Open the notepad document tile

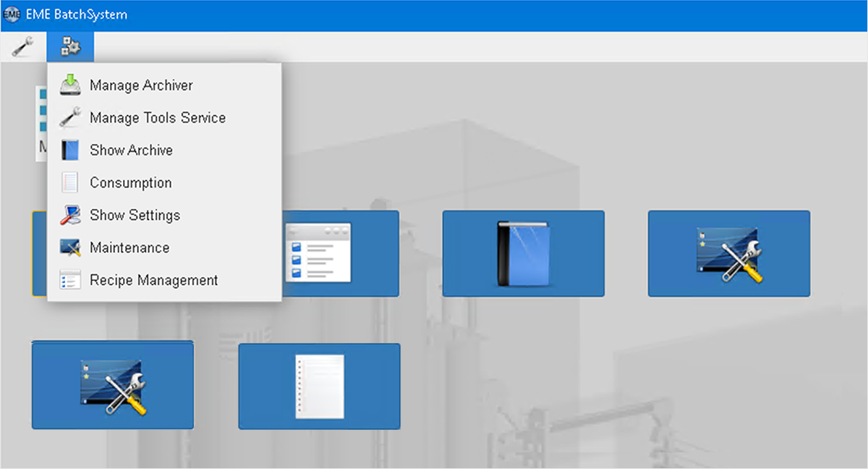click(x=319, y=386)
